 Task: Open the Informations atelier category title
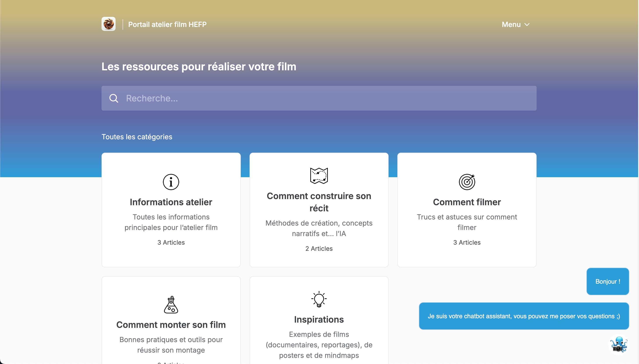[x=171, y=202]
